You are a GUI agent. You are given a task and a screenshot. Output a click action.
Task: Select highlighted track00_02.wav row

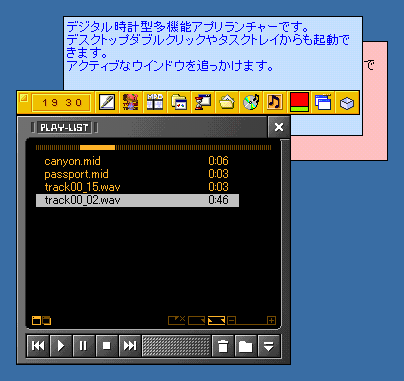[x=137, y=200]
